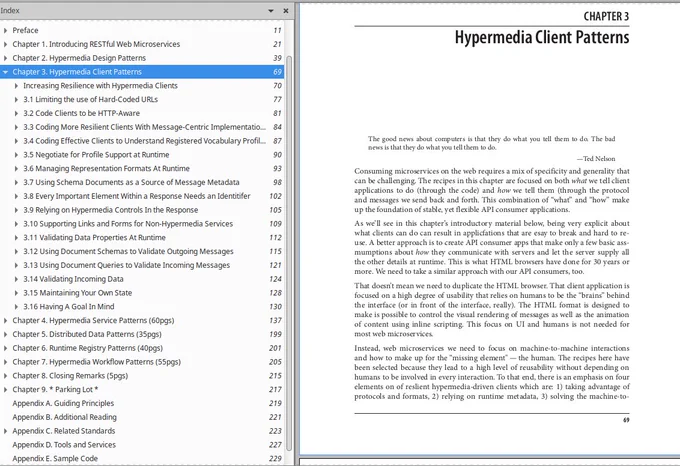The image size is (680, 466).
Task: Jump to Appendix B. Additional Reading
Action: [64, 417]
